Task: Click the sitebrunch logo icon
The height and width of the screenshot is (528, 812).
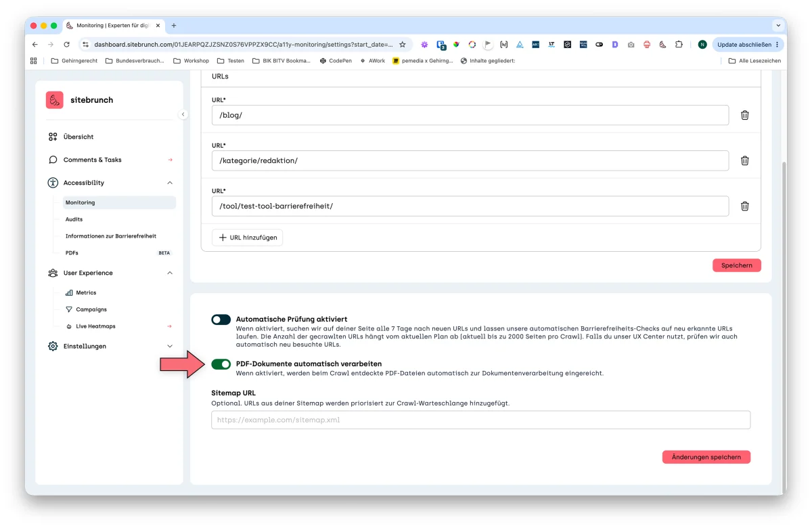Action: pos(55,100)
